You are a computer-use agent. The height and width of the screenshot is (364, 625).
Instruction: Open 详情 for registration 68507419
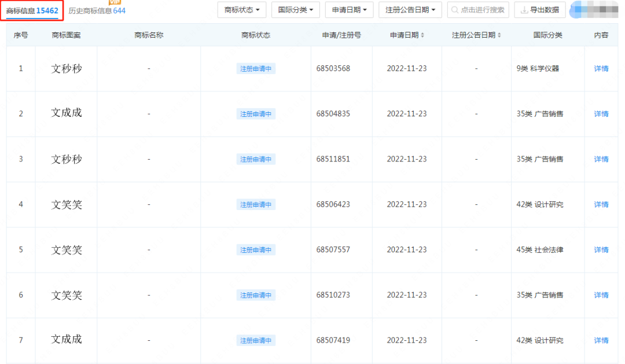click(601, 340)
